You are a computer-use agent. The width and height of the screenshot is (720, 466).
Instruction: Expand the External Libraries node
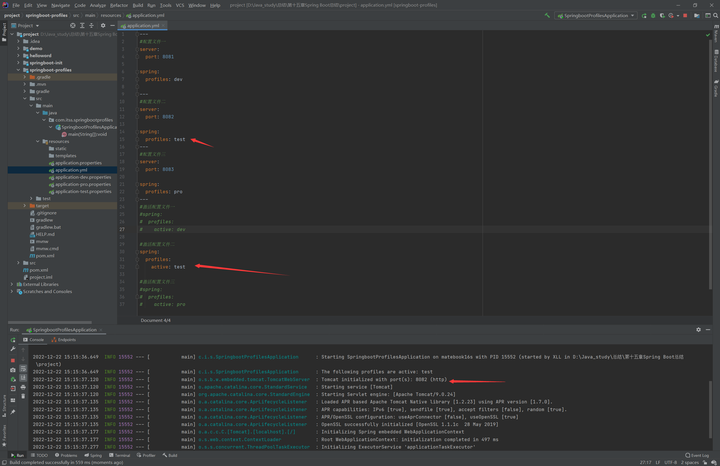pos(12,284)
